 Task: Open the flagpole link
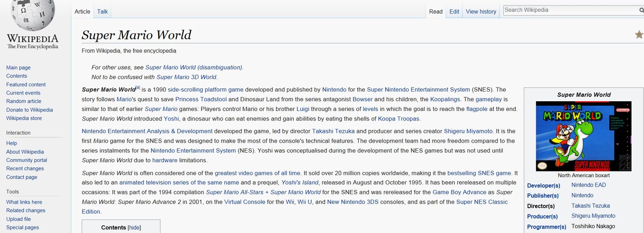pos(477,109)
